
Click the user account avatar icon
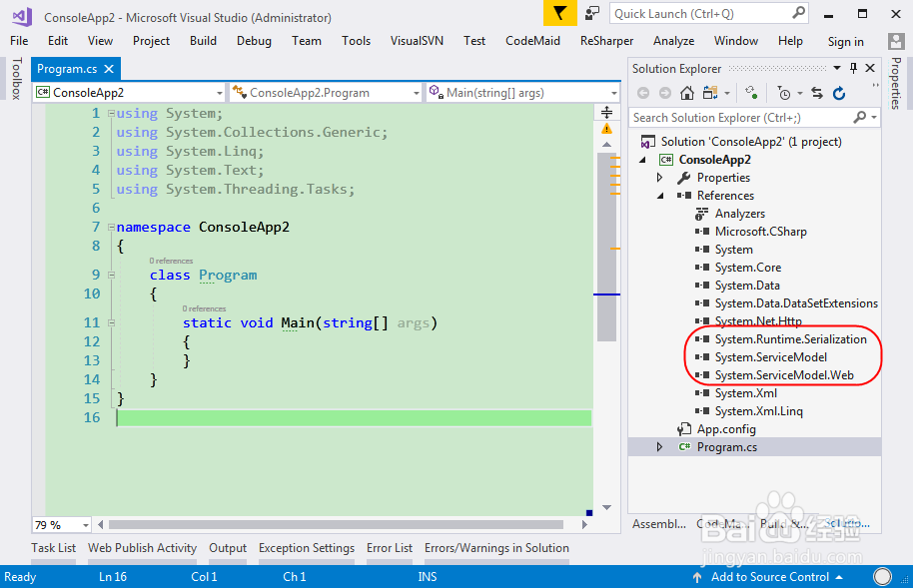896,41
